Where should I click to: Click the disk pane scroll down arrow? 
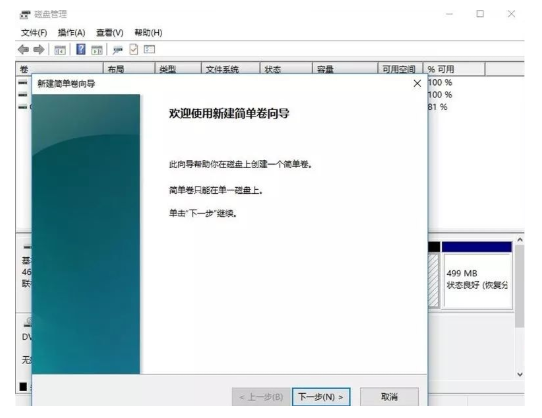[520, 374]
